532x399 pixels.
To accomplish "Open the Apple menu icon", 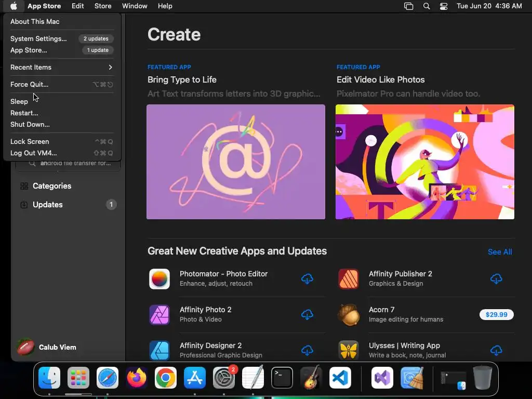I will (14, 6).
